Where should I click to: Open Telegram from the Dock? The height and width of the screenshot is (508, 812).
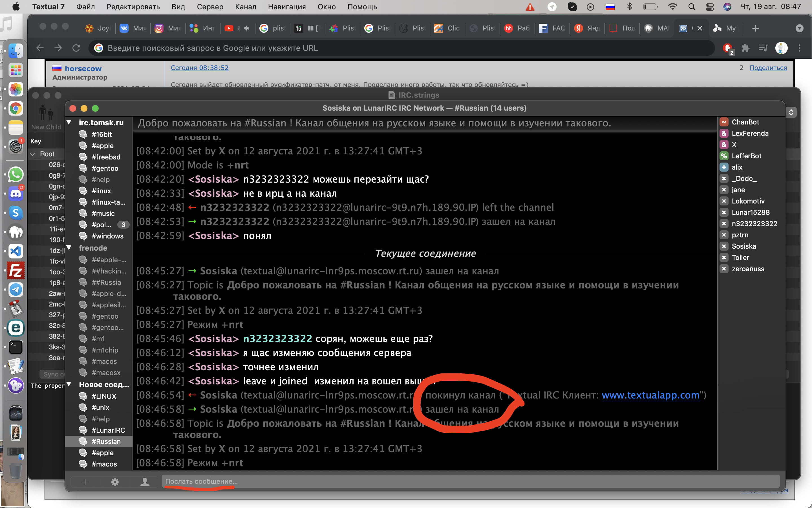click(16, 290)
